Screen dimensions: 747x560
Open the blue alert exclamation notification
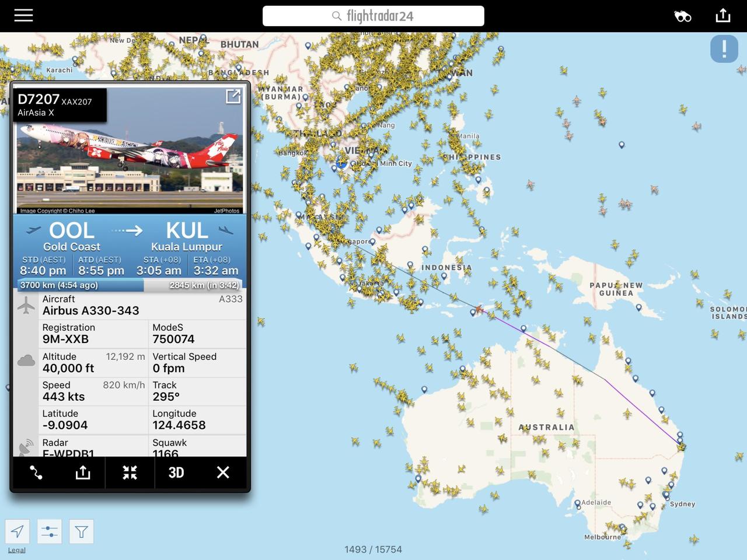[724, 48]
